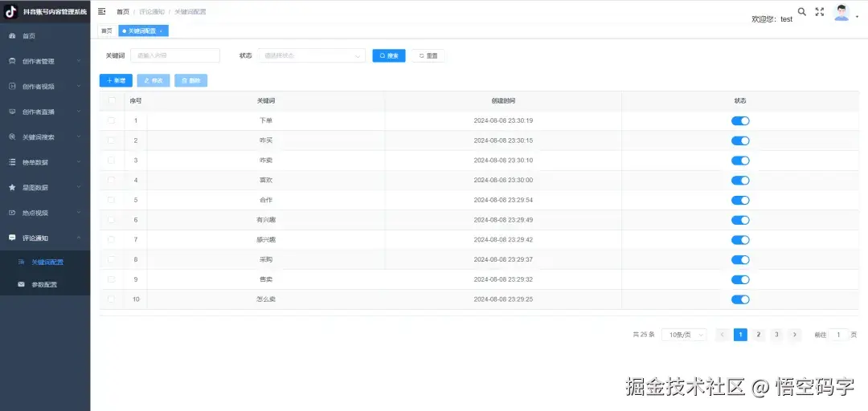Image resolution: width=868 pixels, height=411 pixels.
Task: Expand 热点视频 using its chevron
Action: pos(79,213)
